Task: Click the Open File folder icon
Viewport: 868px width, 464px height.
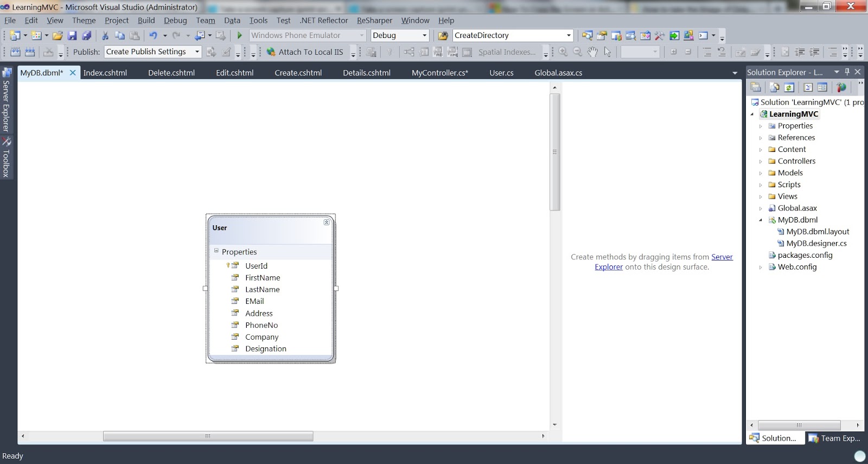Action: (58, 36)
